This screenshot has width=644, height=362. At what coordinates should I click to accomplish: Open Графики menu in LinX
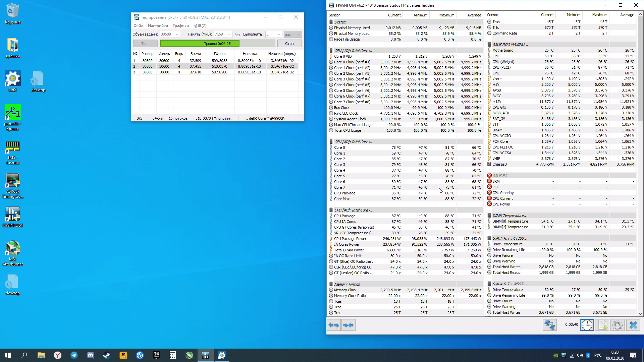(x=181, y=26)
